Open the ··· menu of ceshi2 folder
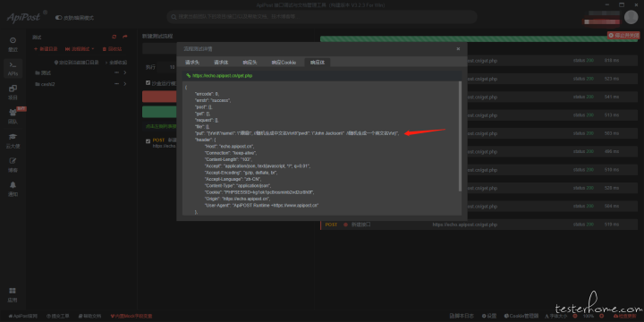644x322 pixels. (116, 84)
